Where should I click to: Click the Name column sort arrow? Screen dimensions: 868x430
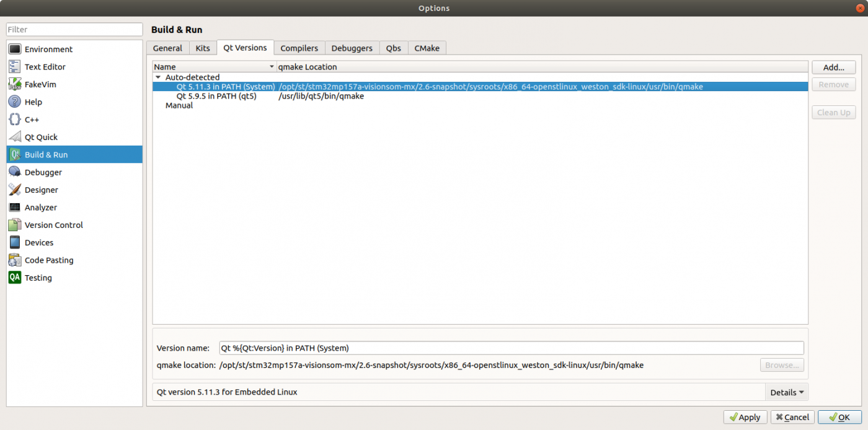tap(271, 67)
